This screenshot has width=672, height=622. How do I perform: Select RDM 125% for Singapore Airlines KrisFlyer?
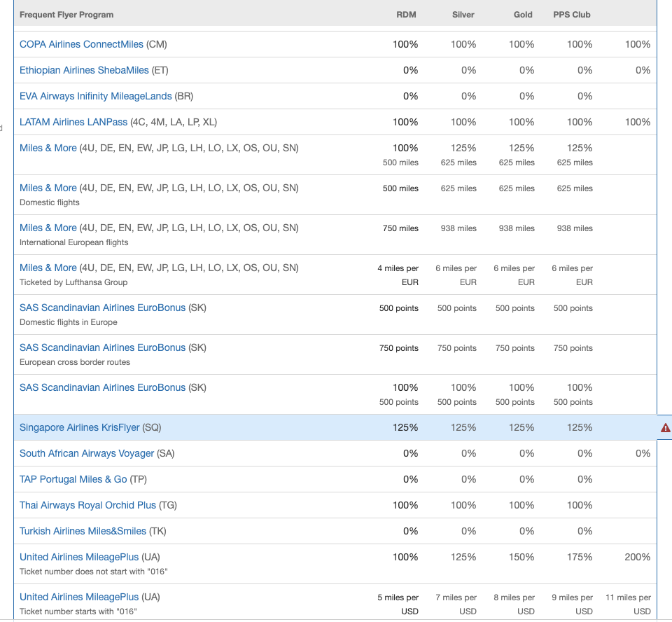click(x=405, y=427)
